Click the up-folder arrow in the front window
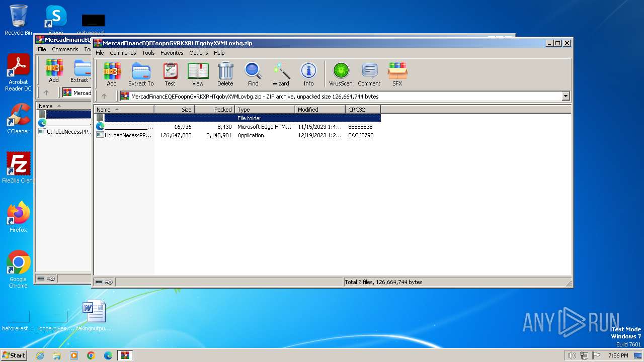This screenshot has height=362, width=644. pos(104,96)
